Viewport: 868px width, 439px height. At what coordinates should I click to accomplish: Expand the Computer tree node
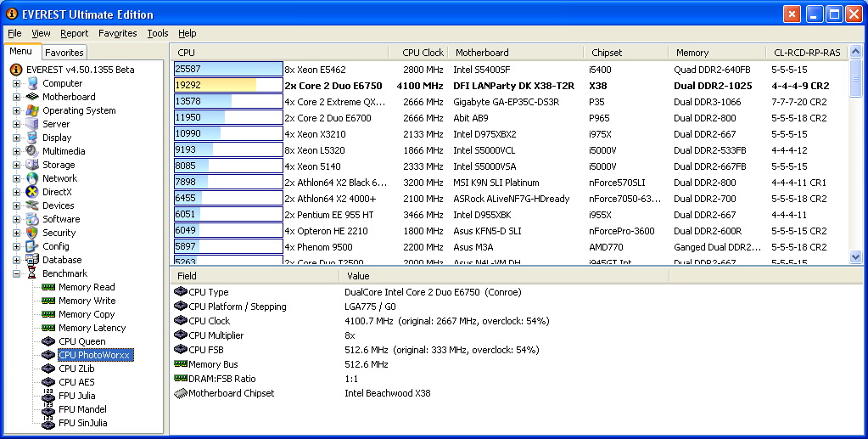pyautogui.click(x=17, y=83)
